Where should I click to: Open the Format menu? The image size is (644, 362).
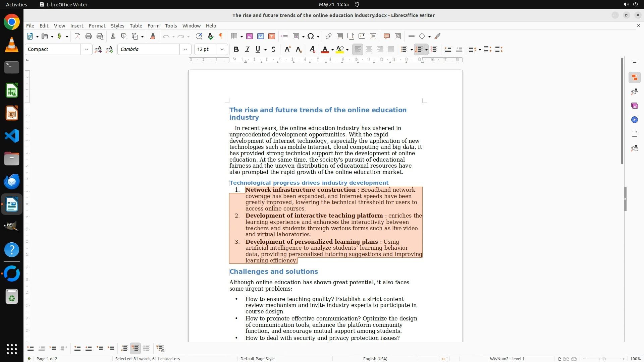(x=97, y=25)
